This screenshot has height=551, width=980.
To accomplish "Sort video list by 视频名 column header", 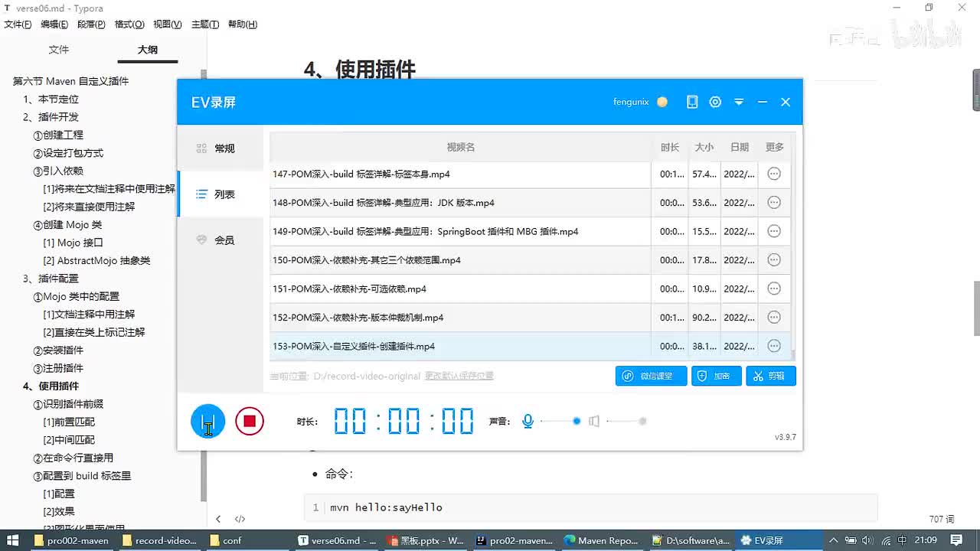I will pyautogui.click(x=461, y=147).
